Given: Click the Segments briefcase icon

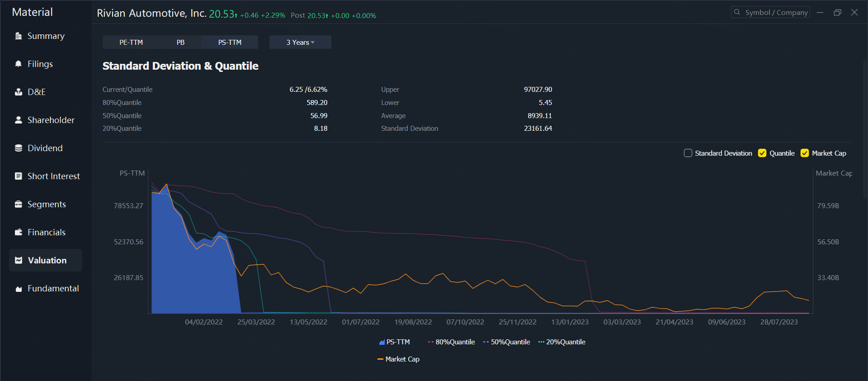Looking at the screenshot, I should click(19, 204).
